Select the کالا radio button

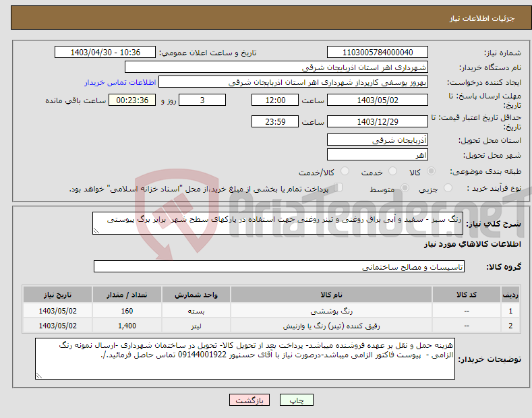431,171
